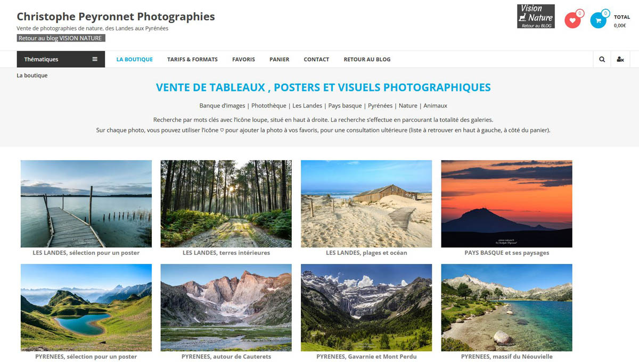The height and width of the screenshot is (364, 639).
Task: Open LES LANDES poster selection thumbnail
Action: [86, 204]
